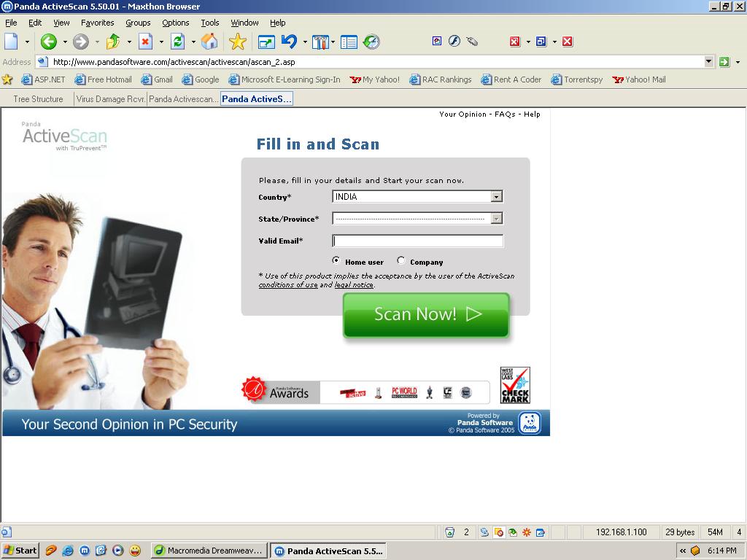
Task: Click the sidebar list panel icon
Action: point(349,42)
